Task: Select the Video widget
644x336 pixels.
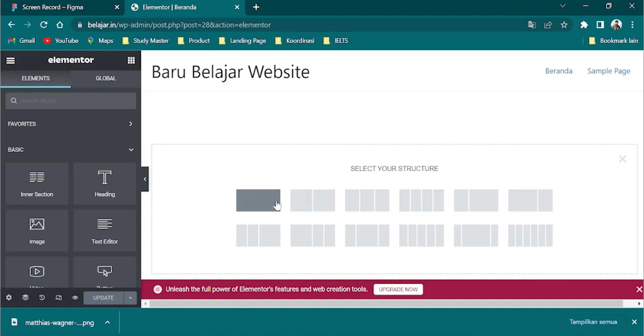Action: tap(37, 272)
